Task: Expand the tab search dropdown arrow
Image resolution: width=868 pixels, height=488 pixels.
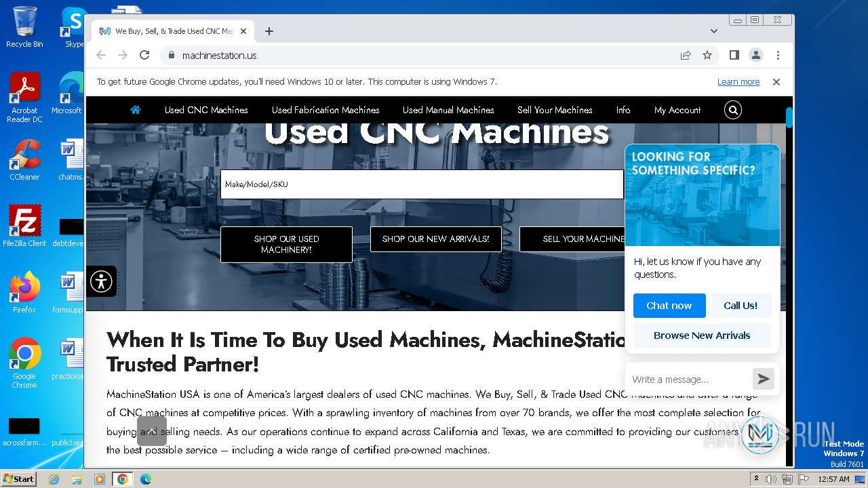Action: [714, 31]
